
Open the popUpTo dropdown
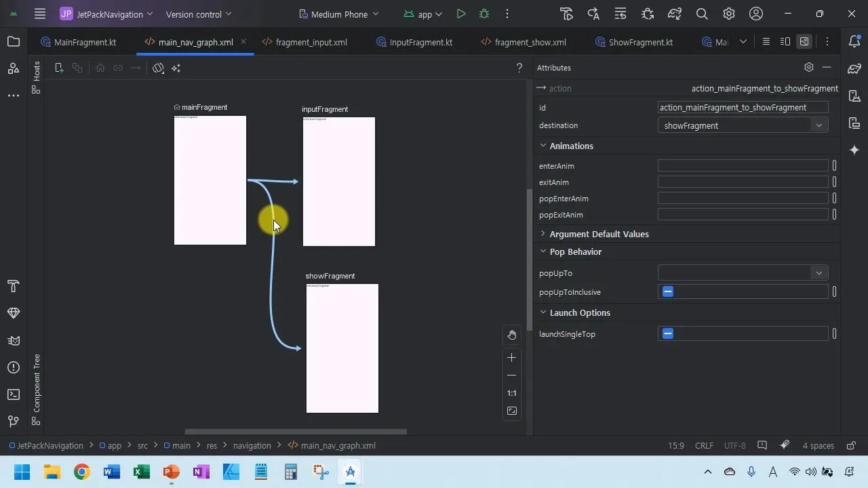coord(818,273)
